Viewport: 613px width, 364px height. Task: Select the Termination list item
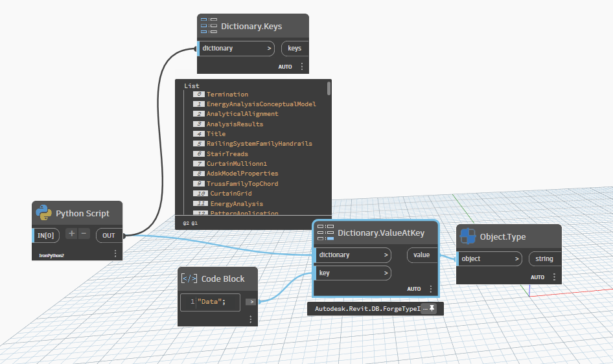pyautogui.click(x=227, y=94)
